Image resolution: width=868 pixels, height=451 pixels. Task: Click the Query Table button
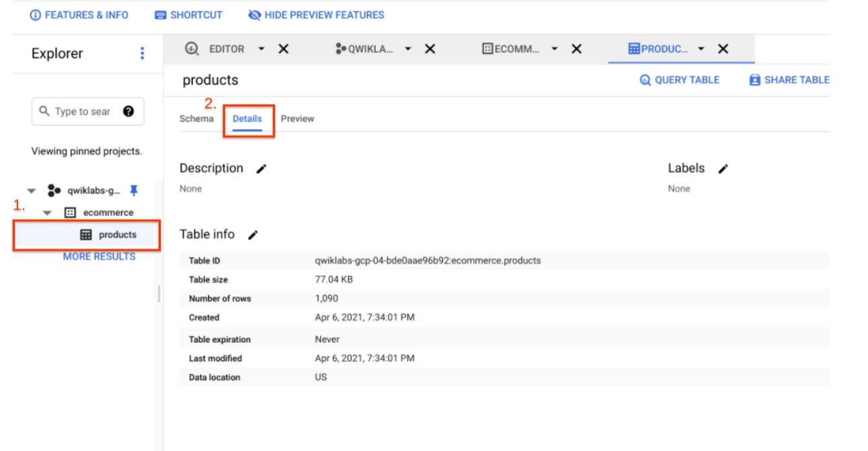click(679, 80)
